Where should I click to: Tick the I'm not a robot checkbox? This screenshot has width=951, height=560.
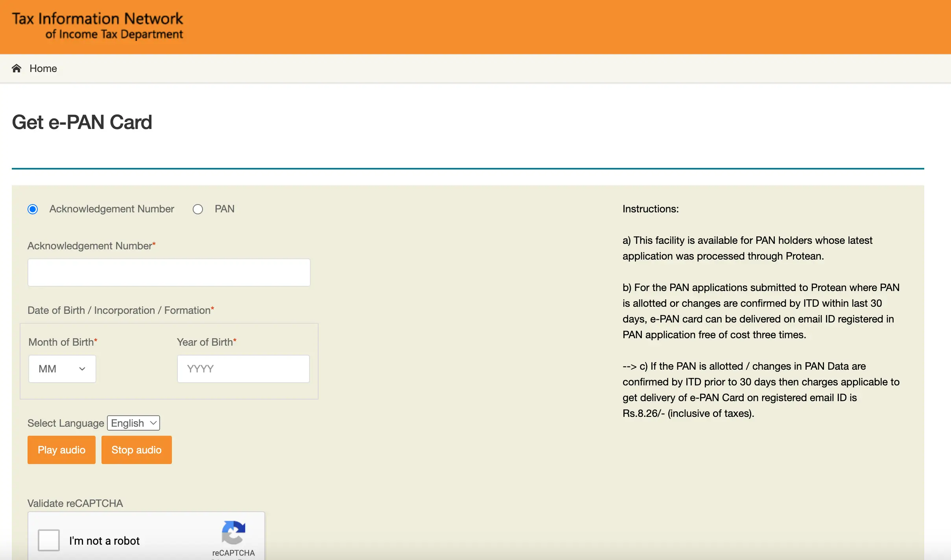tap(49, 540)
